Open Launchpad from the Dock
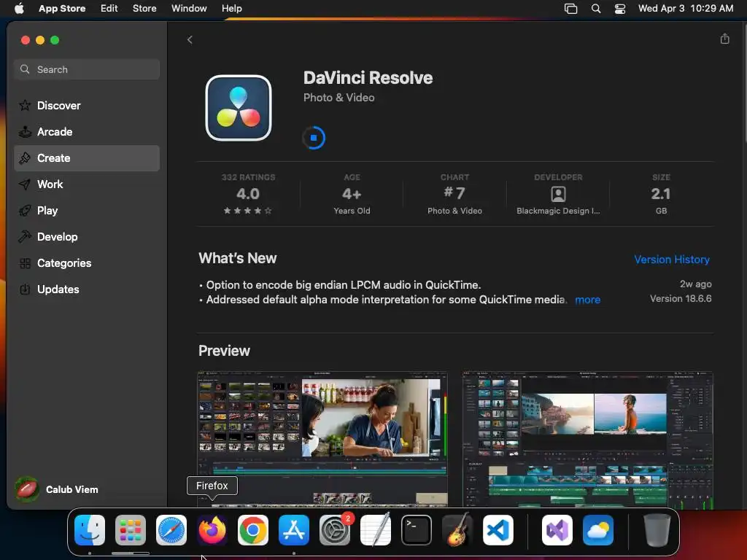Screen dimensions: 747x560 (x=130, y=530)
